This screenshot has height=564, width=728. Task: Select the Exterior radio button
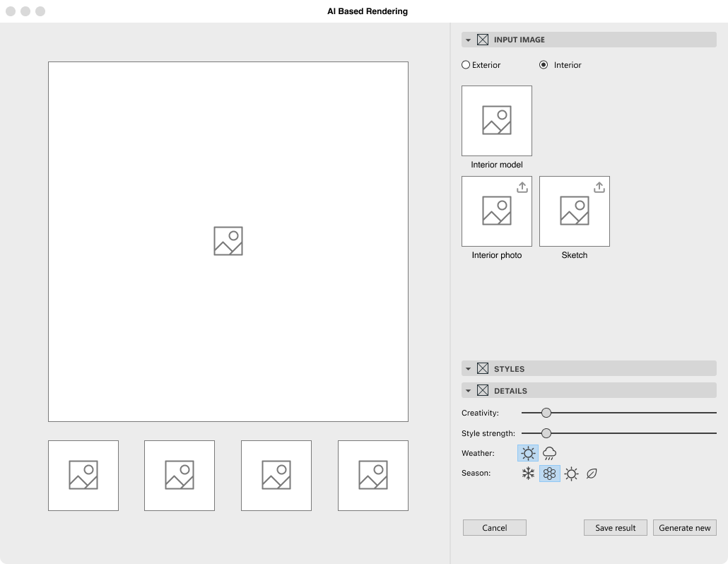click(x=466, y=65)
